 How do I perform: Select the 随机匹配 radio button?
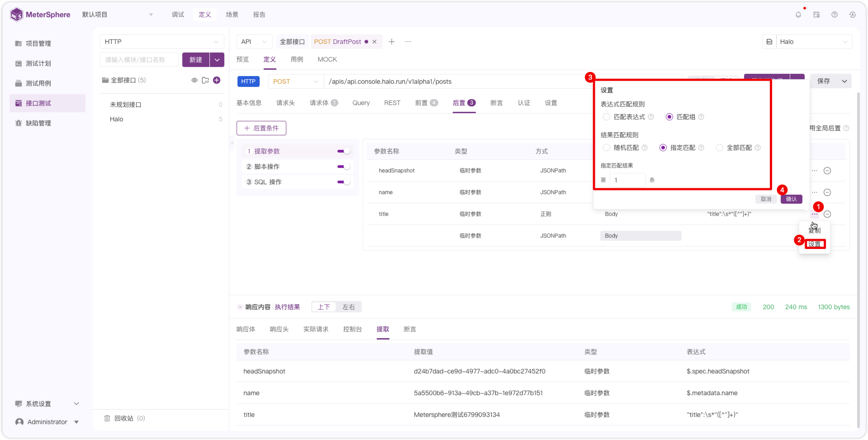click(x=607, y=148)
